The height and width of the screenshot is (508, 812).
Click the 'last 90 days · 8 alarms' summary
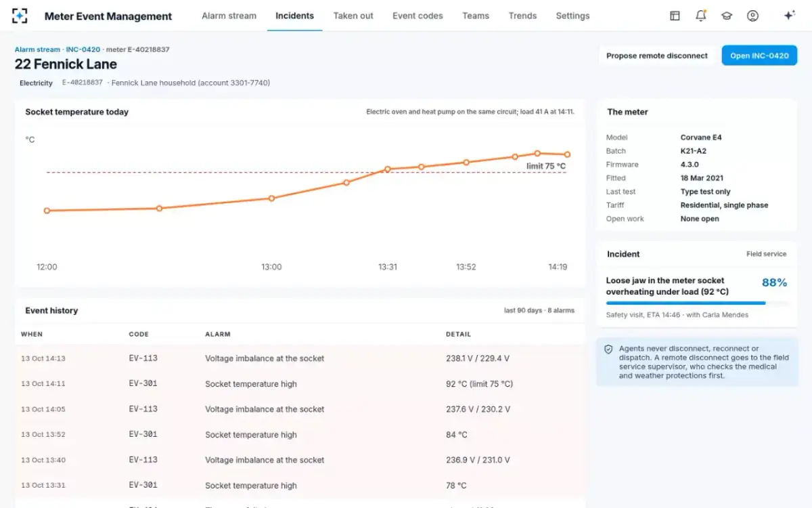[x=539, y=310]
